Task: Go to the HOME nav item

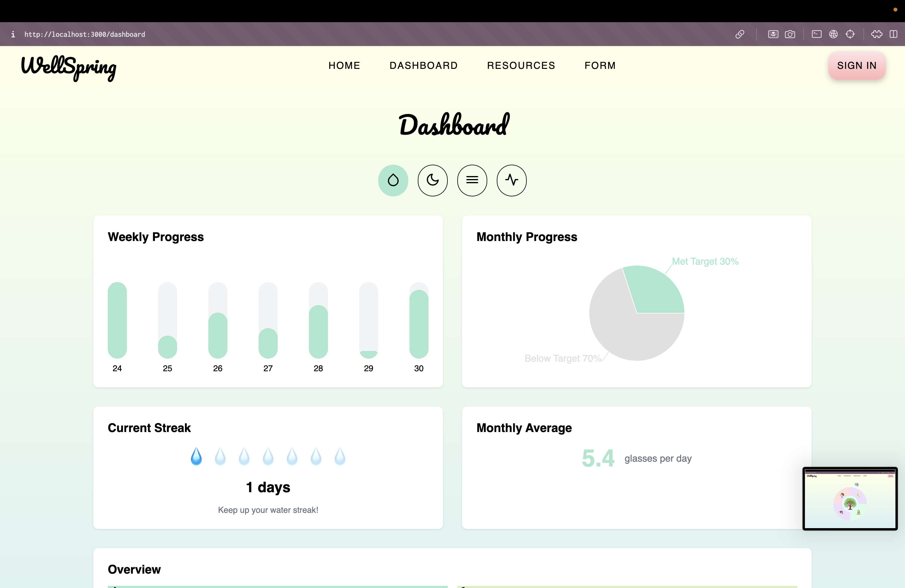Action: [x=344, y=66]
